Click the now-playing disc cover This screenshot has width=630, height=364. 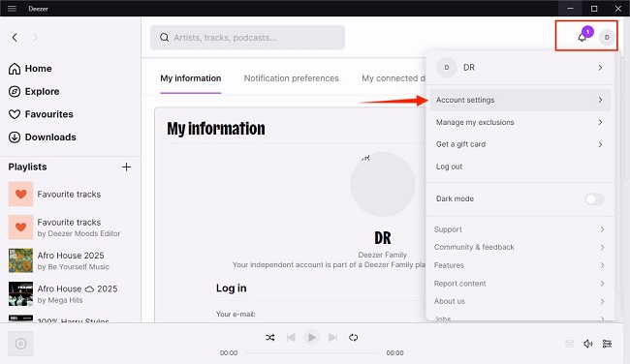click(21, 344)
